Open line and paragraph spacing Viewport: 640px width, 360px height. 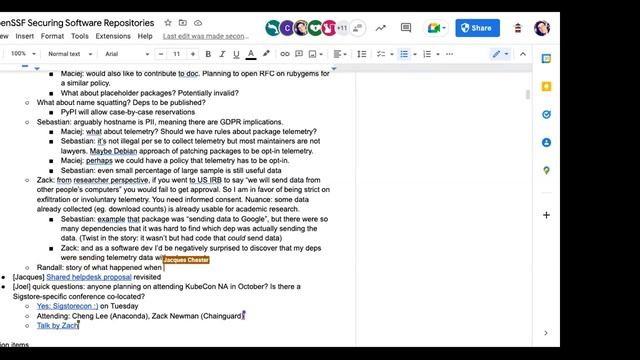coord(361,54)
